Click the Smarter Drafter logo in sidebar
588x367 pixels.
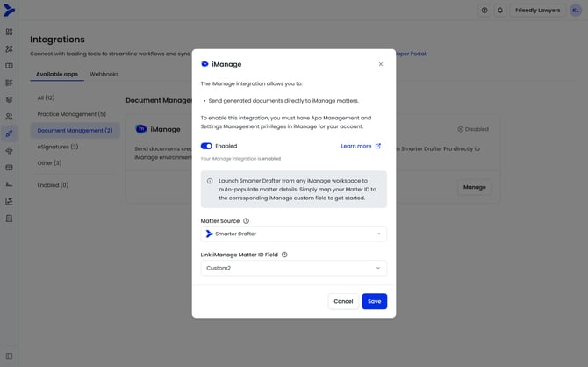(x=10, y=11)
